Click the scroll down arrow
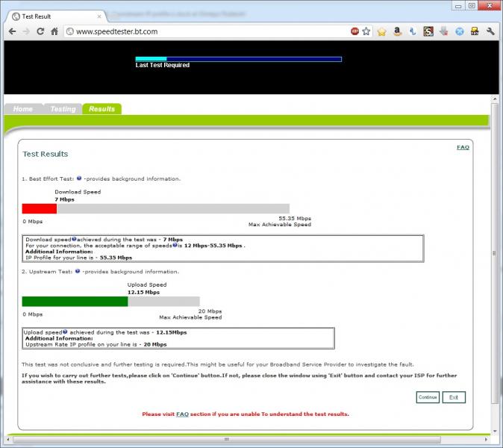 click(x=494, y=431)
